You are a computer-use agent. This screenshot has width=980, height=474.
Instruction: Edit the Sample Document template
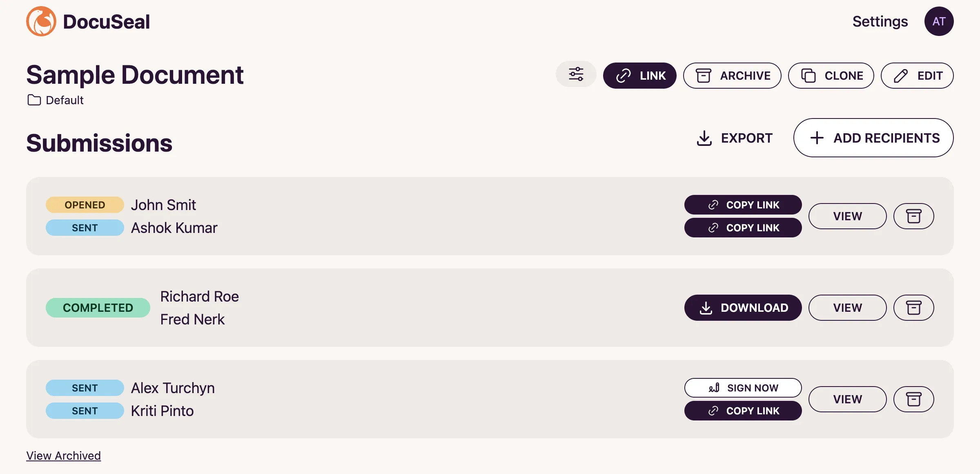917,76
